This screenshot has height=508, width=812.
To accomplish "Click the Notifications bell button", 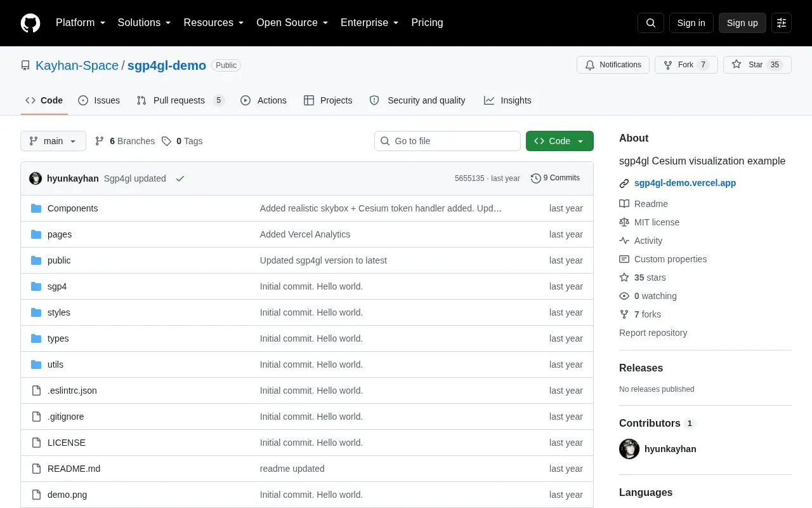I will (613, 65).
